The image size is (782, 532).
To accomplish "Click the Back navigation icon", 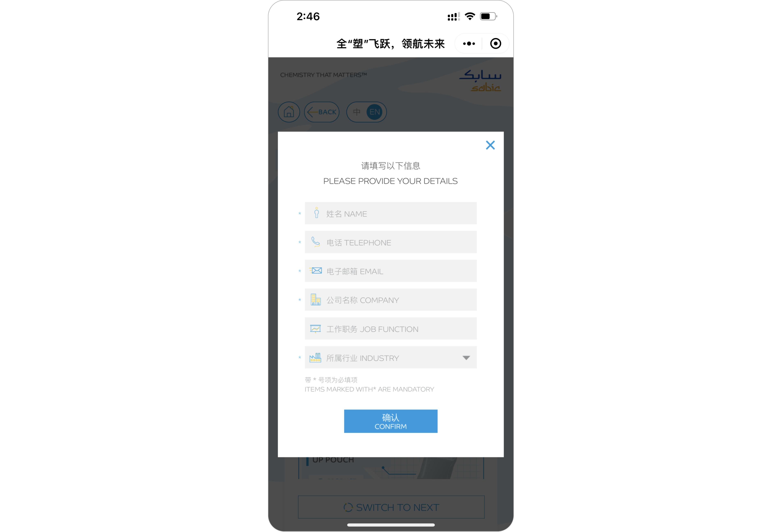I will pos(322,112).
